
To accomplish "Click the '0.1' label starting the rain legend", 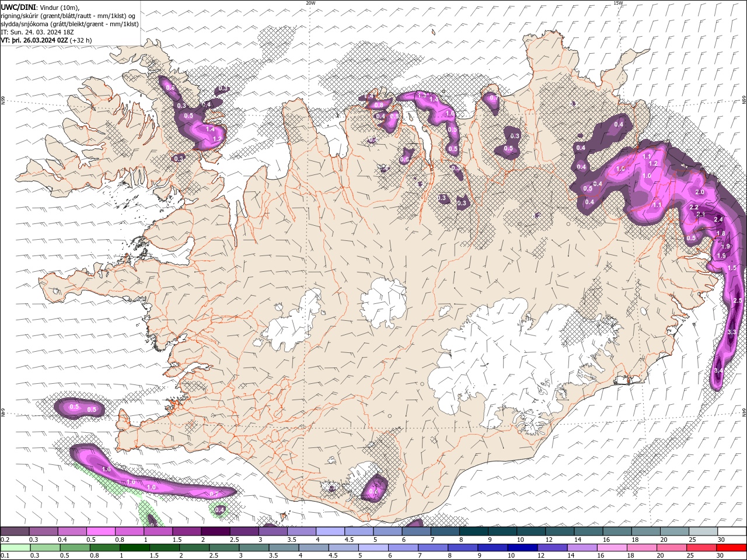I will click(5, 555).
